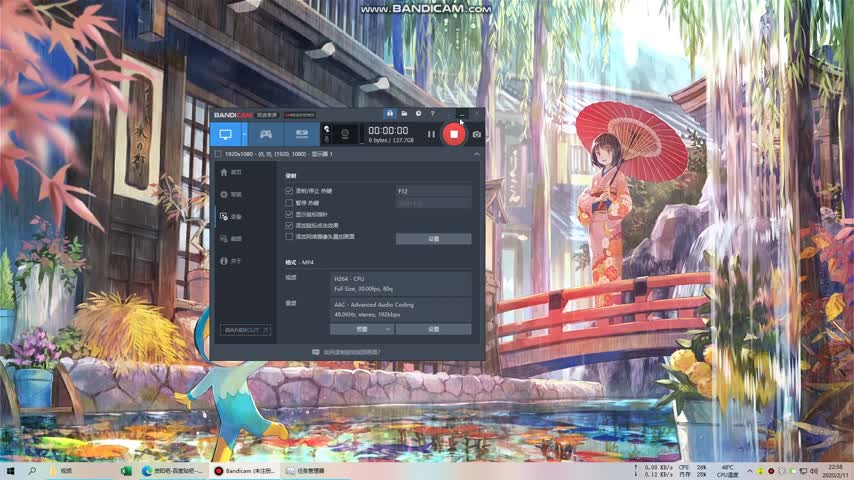The height and width of the screenshot is (480, 854).
Task: Open the screen mode dropdown arrow
Action: (x=245, y=134)
